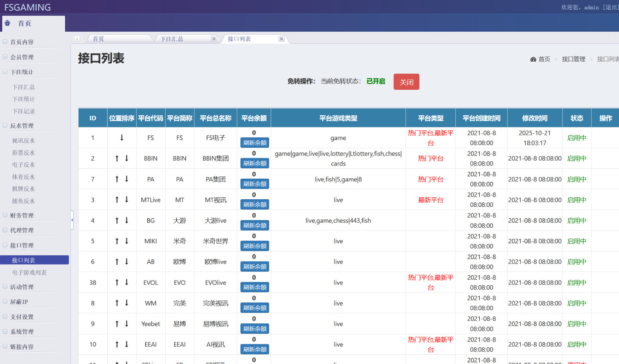The image size is (619, 364).
Task: Move BBIN platform up with arrow
Action: [x=117, y=158]
